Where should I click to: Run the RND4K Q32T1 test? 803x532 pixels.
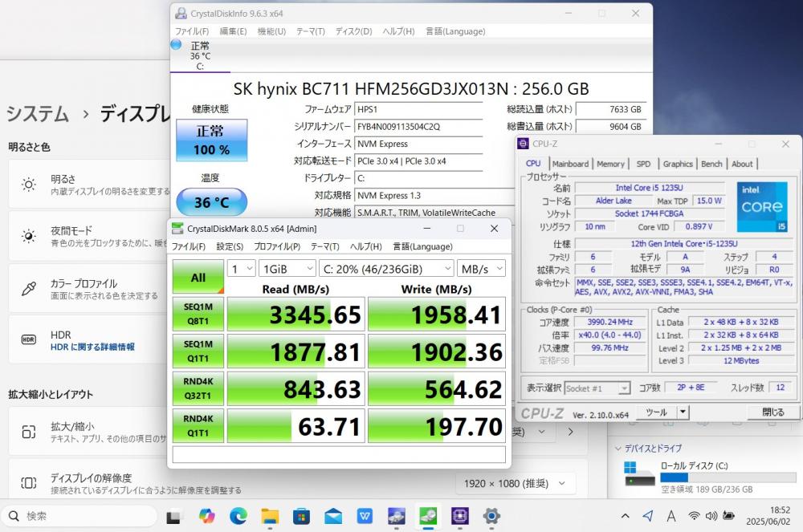198,388
